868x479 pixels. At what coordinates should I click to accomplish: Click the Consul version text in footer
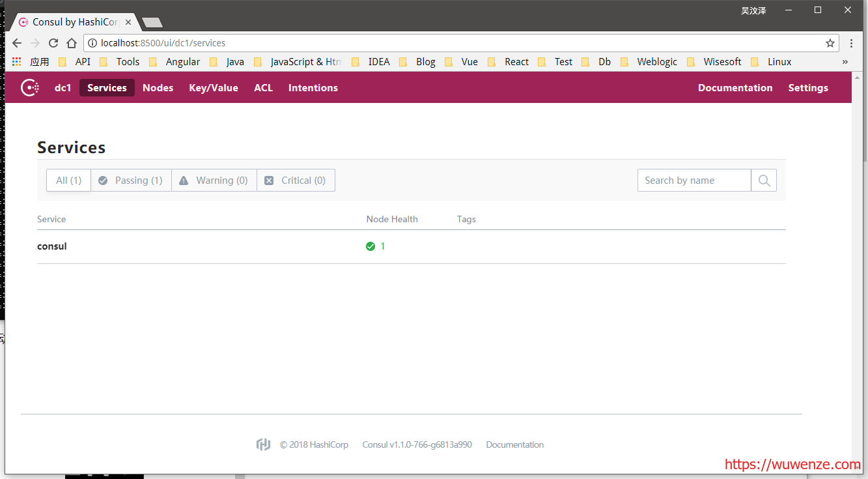tap(417, 444)
